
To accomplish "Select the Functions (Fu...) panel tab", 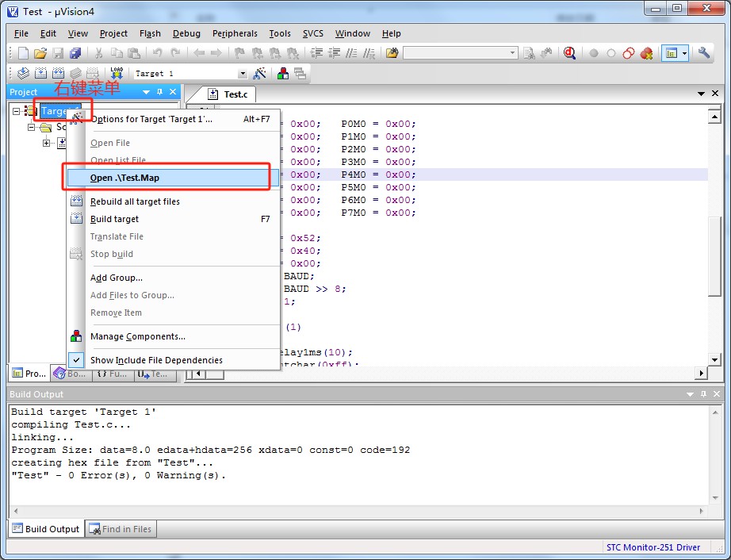I will (x=113, y=374).
